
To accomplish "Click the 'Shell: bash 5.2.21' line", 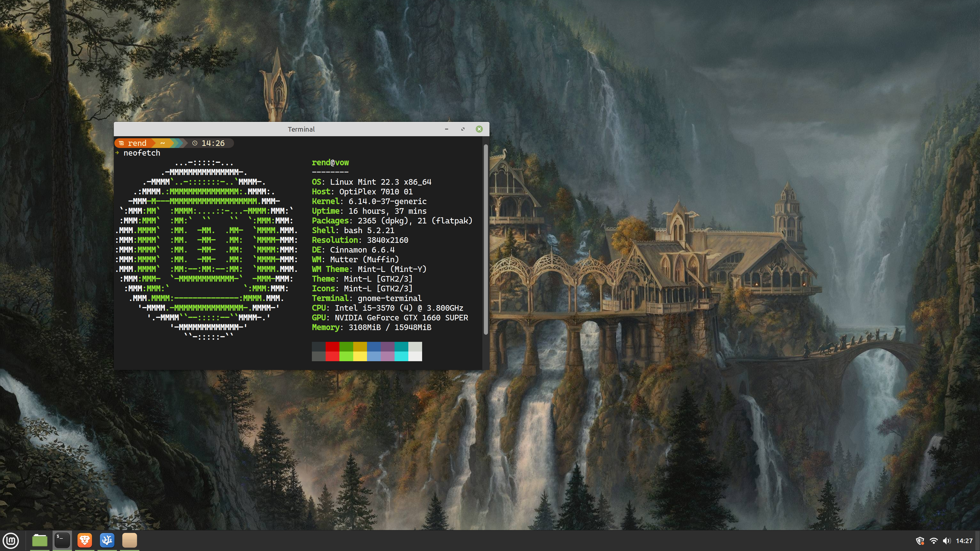I will tap(353, 230).
